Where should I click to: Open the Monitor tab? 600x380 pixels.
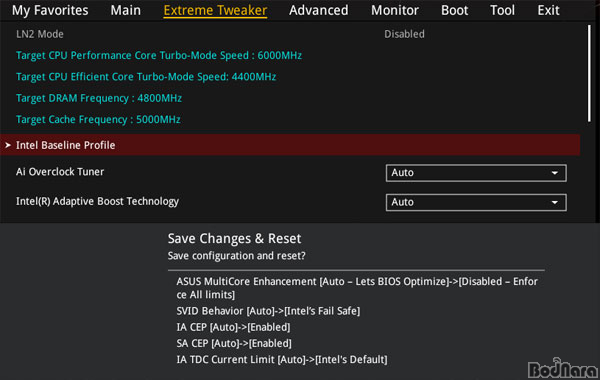(x=395, y=10)
